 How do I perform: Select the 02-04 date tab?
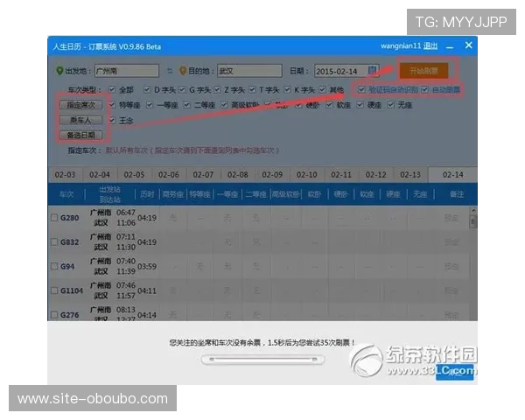[100, 174]
